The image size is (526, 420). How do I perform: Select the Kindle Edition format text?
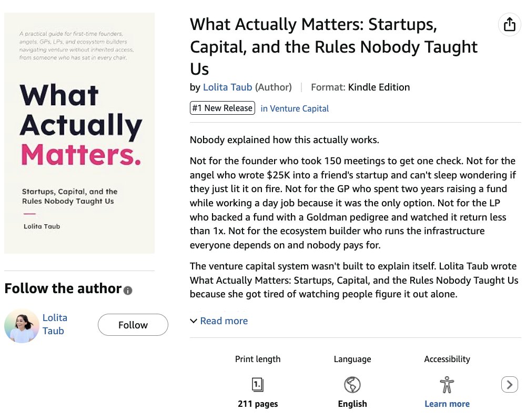(x=379, y=87)
